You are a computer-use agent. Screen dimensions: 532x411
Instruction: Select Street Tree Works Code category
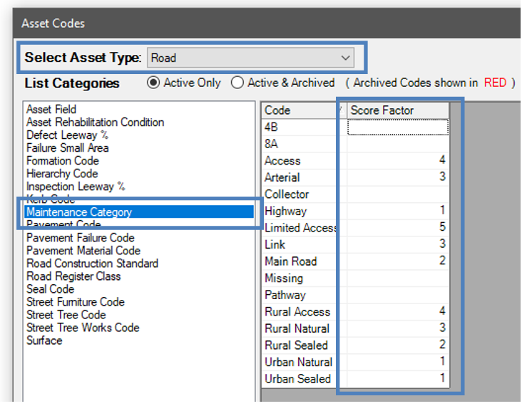[x=83, y=328]
